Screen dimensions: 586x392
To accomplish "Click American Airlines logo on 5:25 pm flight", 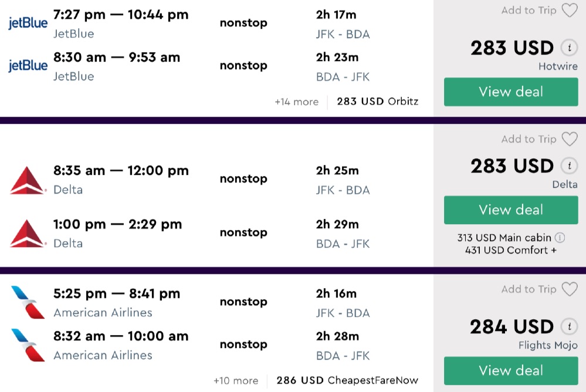I will pos(28,302).
